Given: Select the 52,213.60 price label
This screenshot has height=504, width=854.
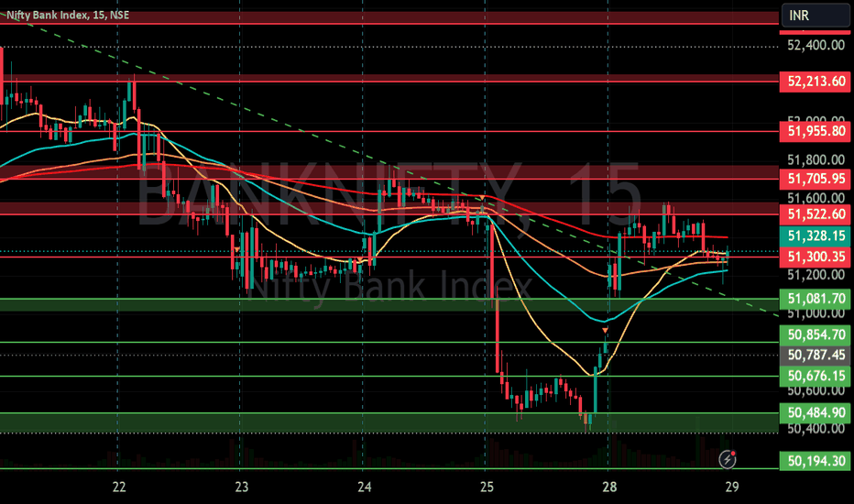Looking at the screenshot, I should click(x=815, y=82).
